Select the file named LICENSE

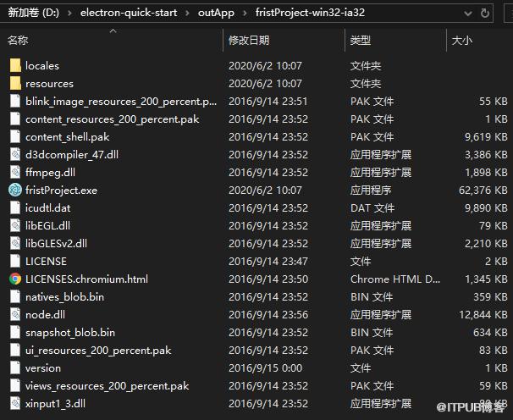pyautogui.click(x=46, y=262)
